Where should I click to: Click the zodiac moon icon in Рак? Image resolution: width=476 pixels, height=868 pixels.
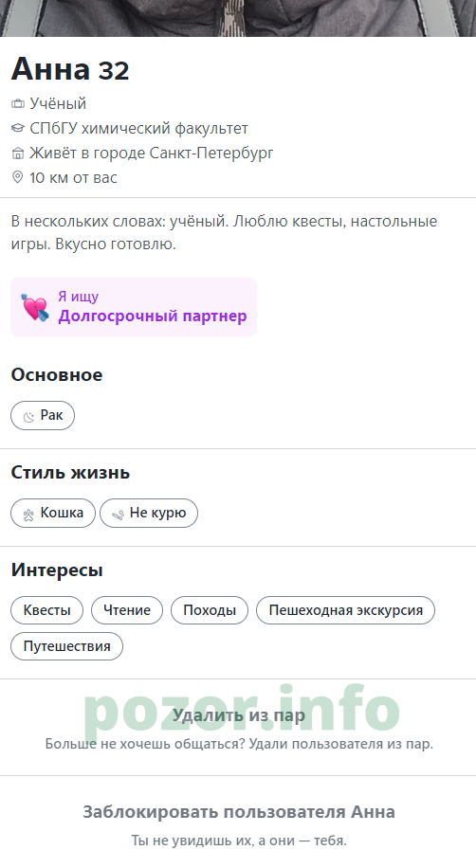(28, 416)
